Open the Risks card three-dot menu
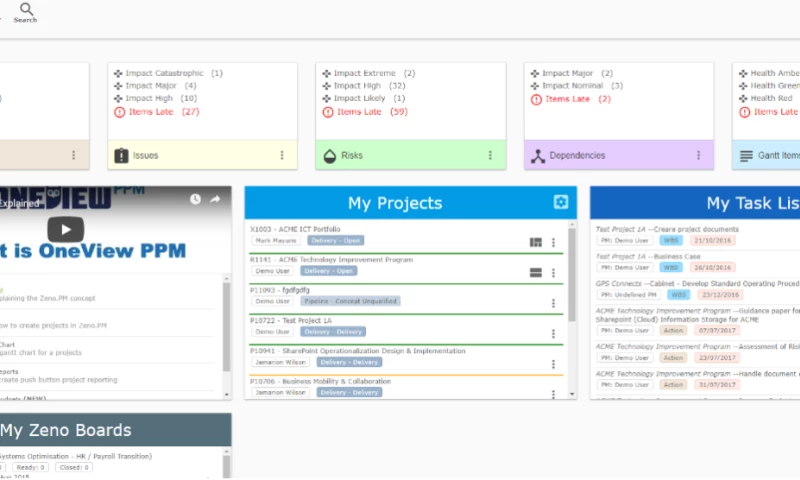The image size is (800, 480). (489, 155)
